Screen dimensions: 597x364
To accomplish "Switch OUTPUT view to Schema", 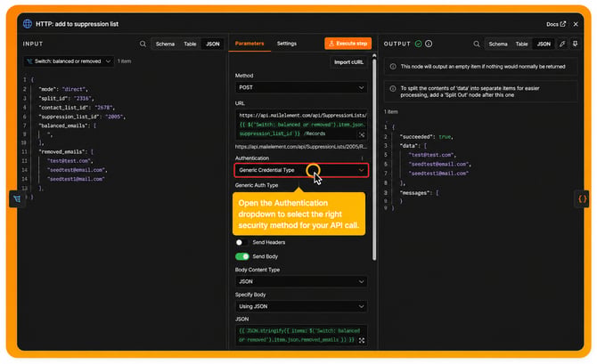I will point(498,44).
